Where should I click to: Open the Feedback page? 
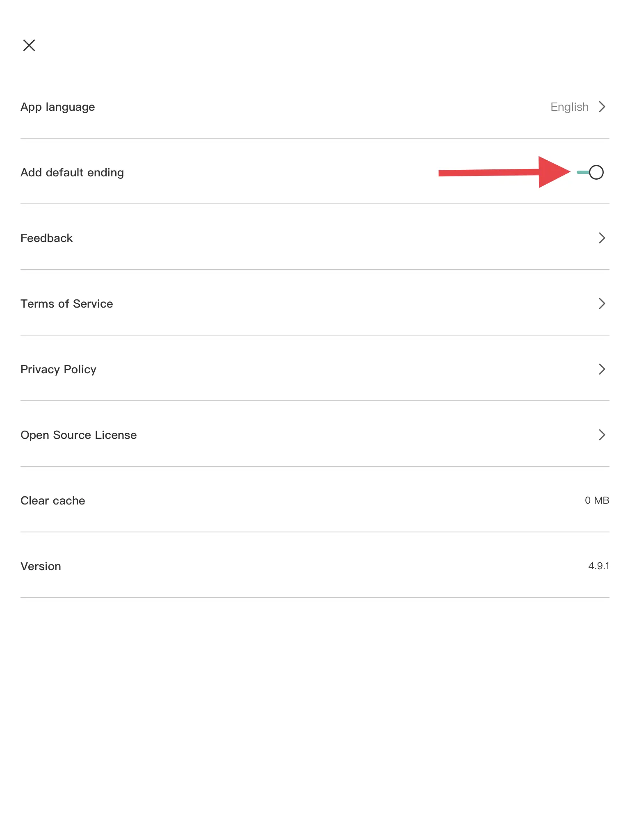[x=47, y=238]
